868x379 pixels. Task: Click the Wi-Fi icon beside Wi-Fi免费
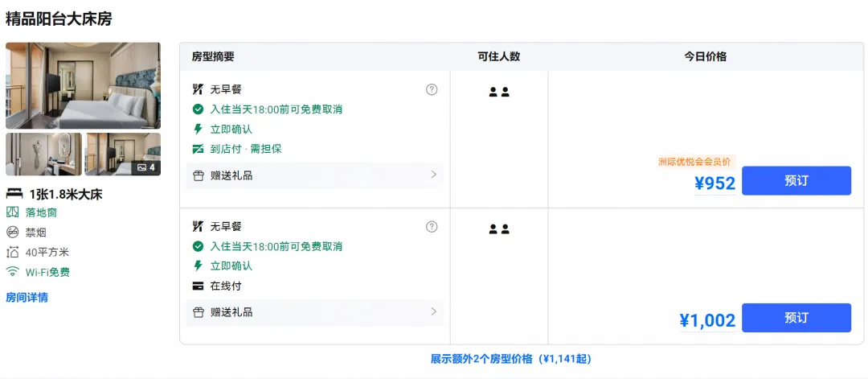click(12, 272)
